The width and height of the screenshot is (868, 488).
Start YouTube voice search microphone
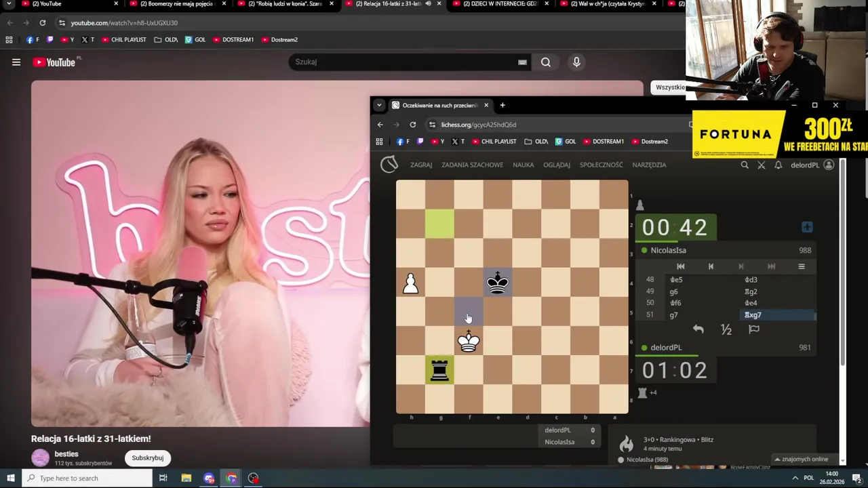tap(576, 62)
